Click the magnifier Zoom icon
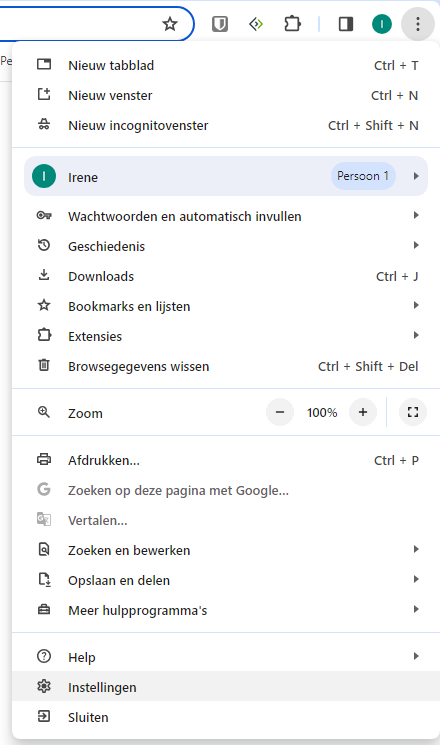 point(44,412)
